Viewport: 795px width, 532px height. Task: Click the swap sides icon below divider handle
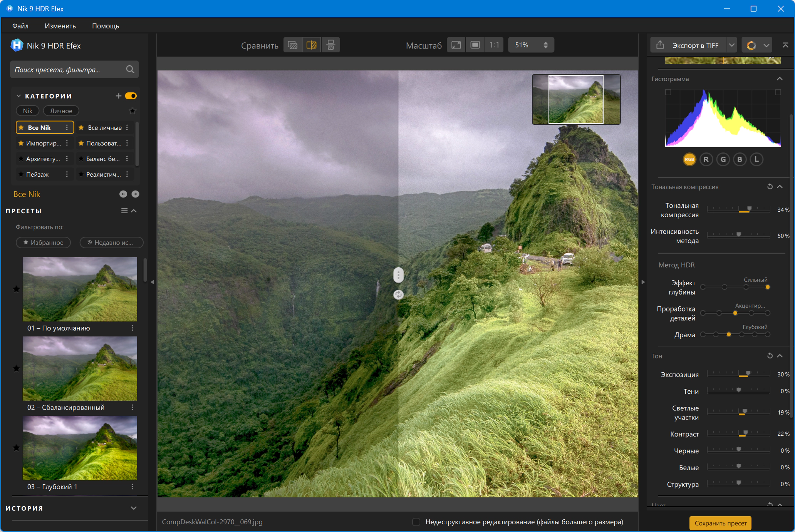coord(398,294)
